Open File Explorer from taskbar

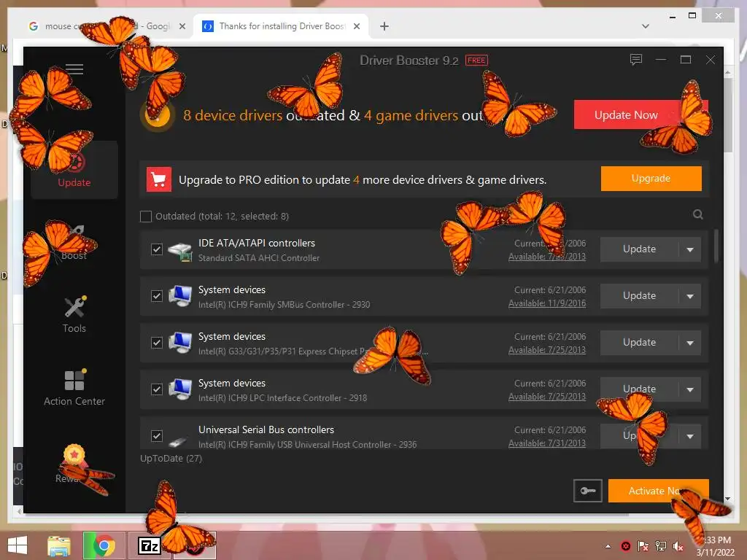[59, 545]
